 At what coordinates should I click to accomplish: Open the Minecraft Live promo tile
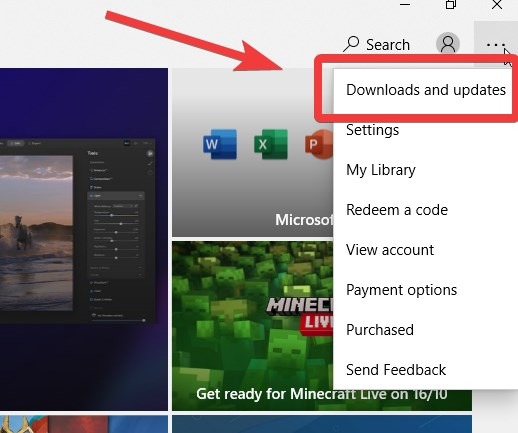(x=253, y=326)
